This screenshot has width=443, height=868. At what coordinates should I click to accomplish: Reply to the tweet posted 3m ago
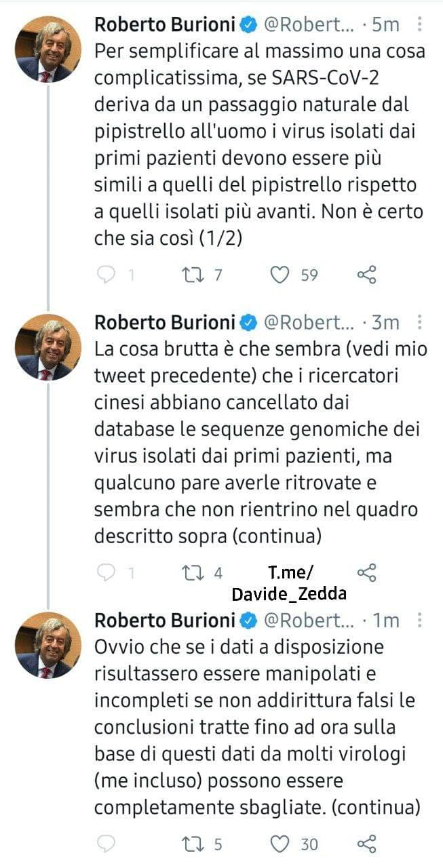(x=106, y=572)
